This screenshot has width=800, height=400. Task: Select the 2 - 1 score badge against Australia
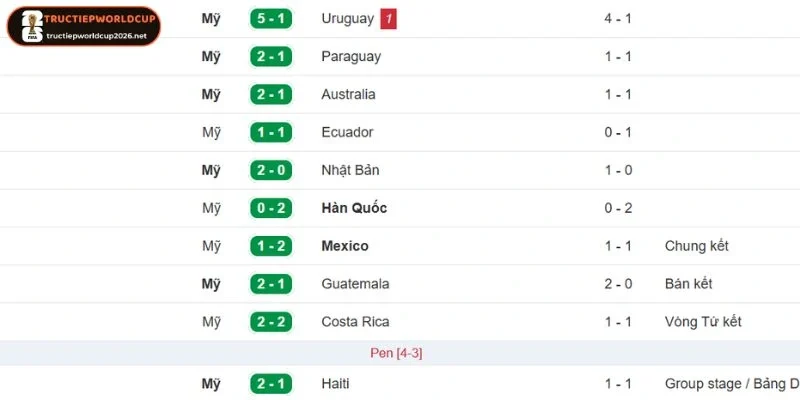pos(270,94)
